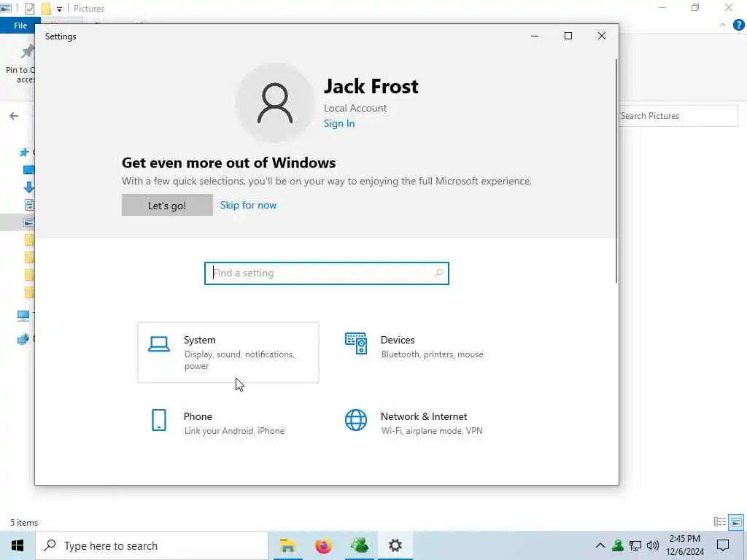Viewport: 747px width, 560px height.
Task: Minimize the Settings window
Action: coord(535,36)
